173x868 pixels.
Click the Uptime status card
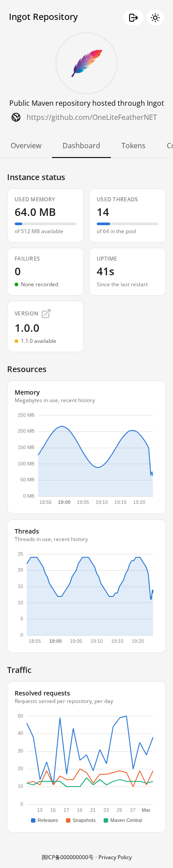point(127,272)
